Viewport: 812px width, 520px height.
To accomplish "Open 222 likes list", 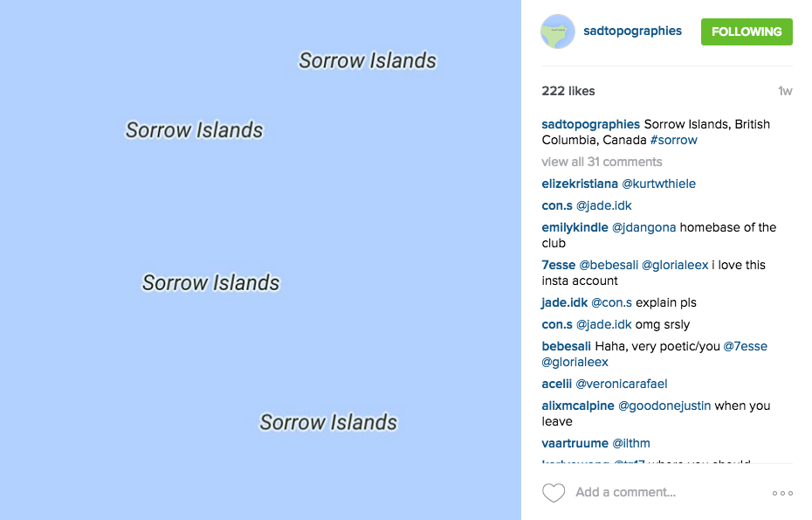I will point(568,91).
